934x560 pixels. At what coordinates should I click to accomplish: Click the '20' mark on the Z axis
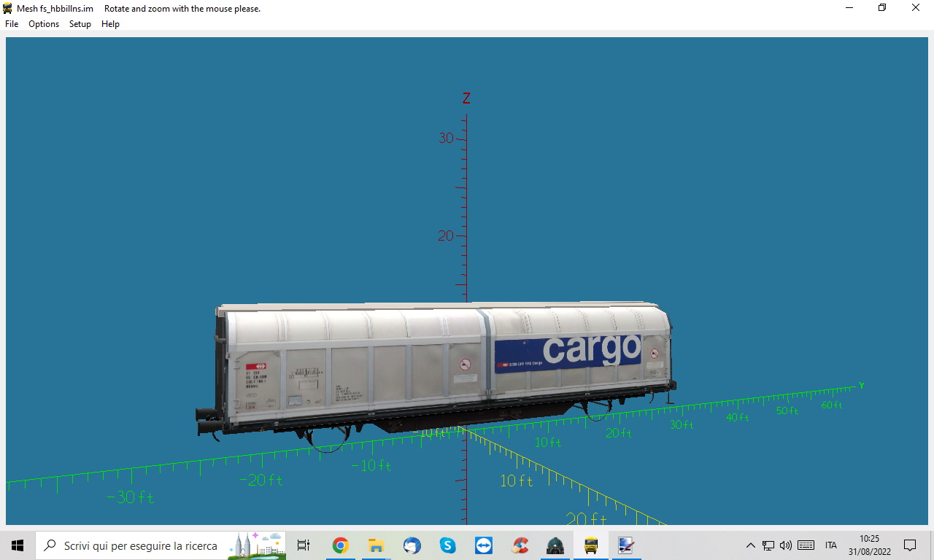pyautogui.click(x=446, y=236)
